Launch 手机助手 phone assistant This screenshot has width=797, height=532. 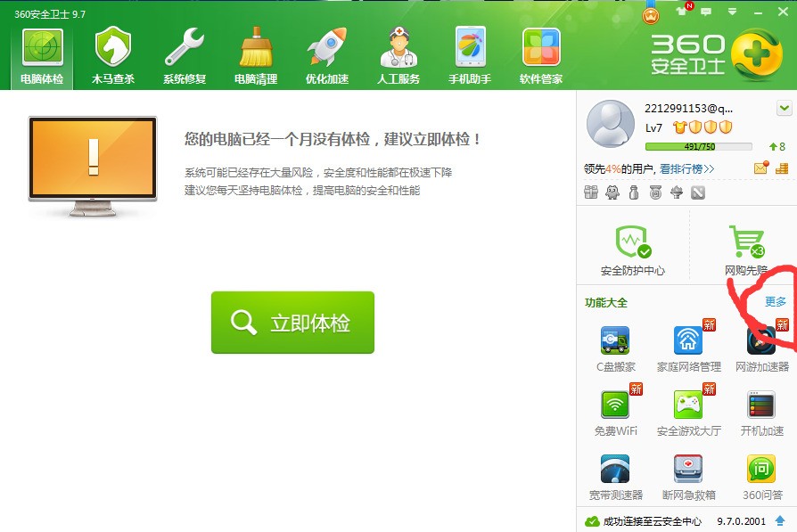[470, 56]
